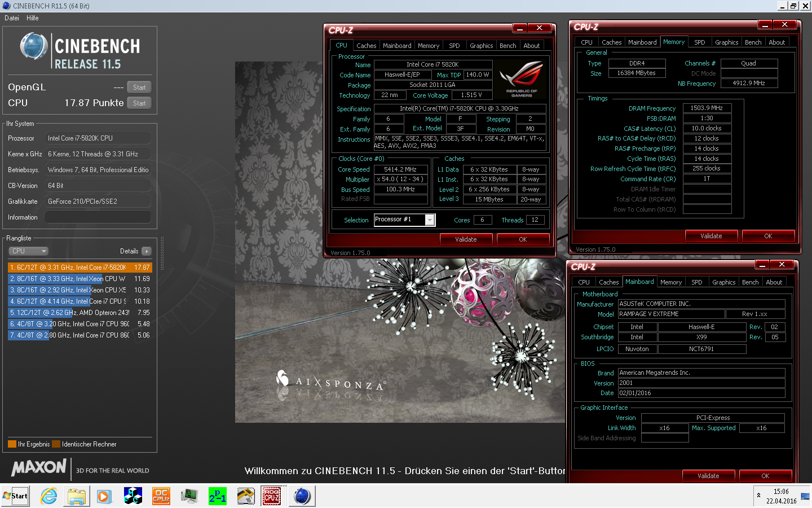812x508 pixels.
Task: Click Validate in CPU-Z Motherboard info window
Action: click(708, 476)
